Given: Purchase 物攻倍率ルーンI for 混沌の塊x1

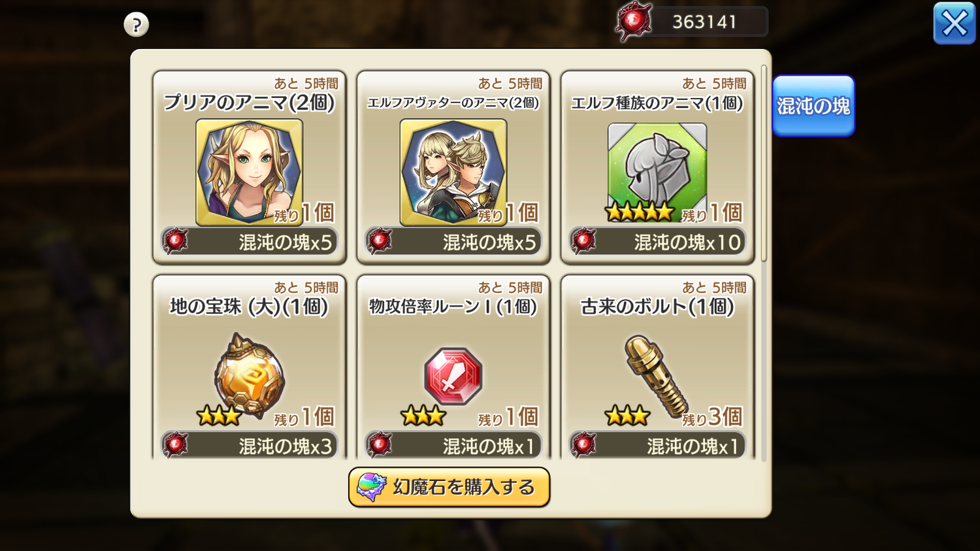Looking at the screenshot, I should (x=453, y=446).
